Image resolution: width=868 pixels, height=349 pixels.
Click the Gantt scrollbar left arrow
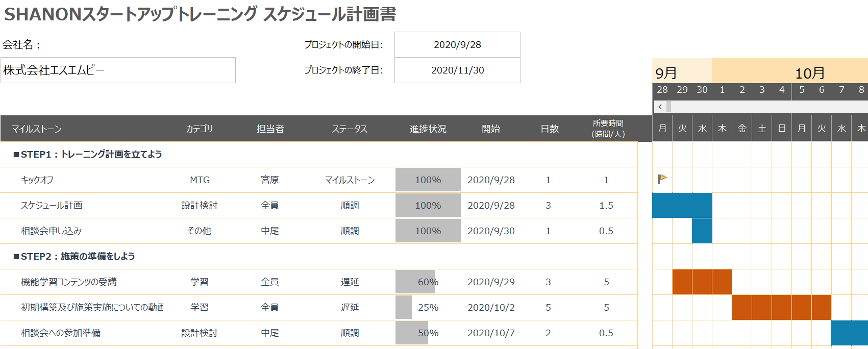click(x=660, y=107)
